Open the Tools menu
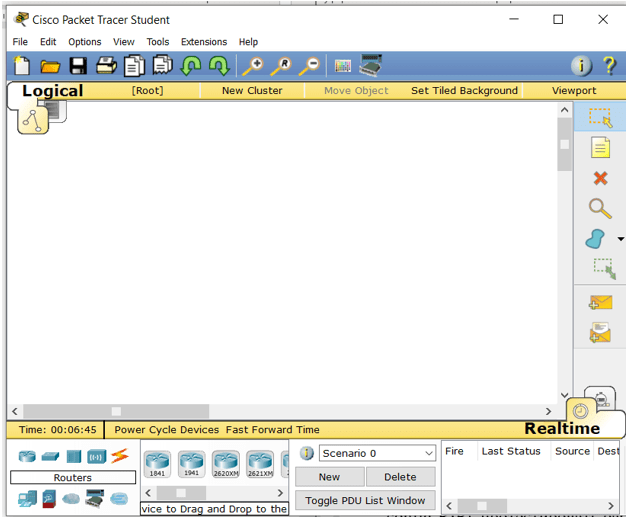Screen dimensions: 630x522 pyautogui.click(x=158, y=42)
